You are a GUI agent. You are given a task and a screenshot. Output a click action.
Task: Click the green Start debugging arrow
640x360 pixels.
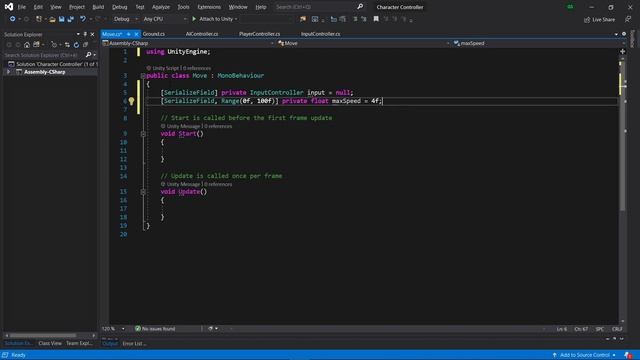click(x=194, y=19)
